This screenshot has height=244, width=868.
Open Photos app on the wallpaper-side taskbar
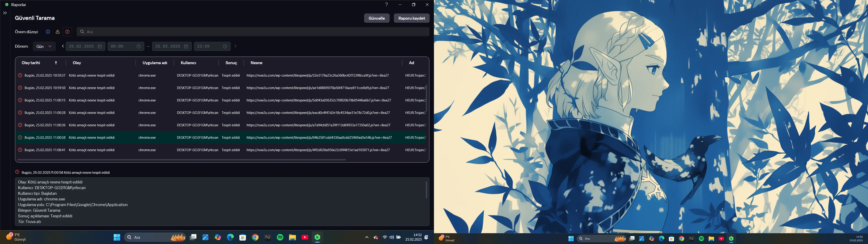642,239
